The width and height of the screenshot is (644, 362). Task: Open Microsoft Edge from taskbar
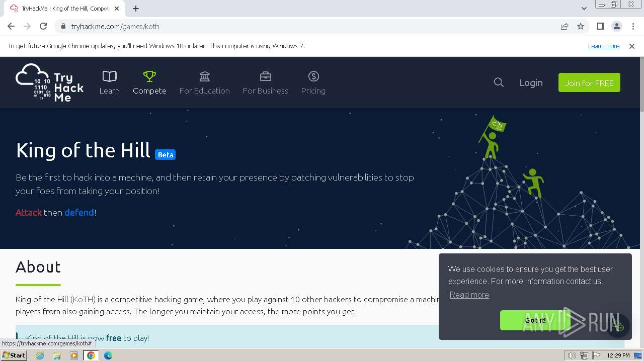click(x=108, y=355)
